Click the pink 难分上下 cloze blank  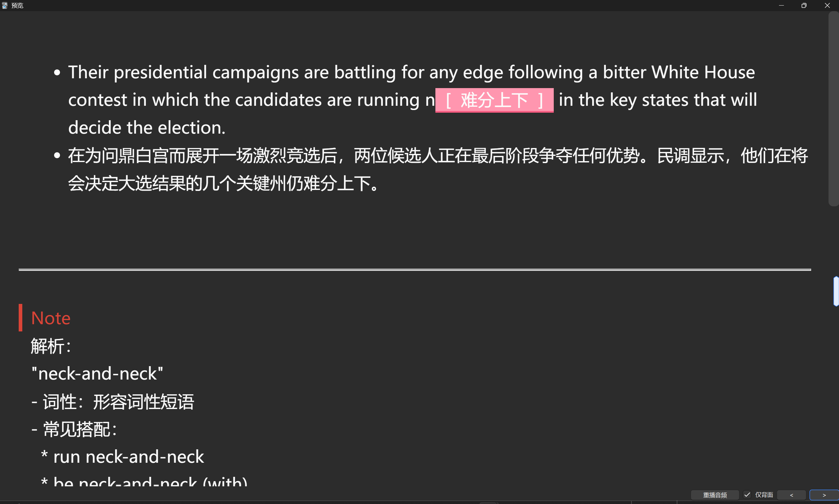494,100
